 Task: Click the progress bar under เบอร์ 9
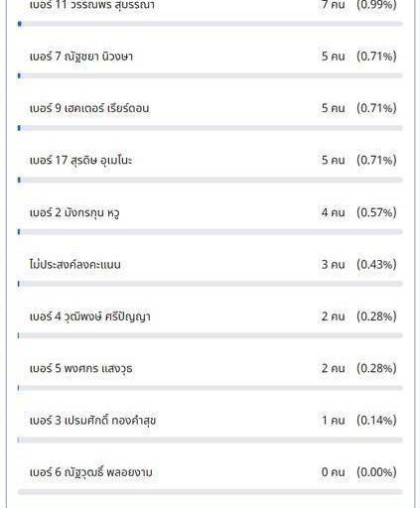[x=210, y=128]
